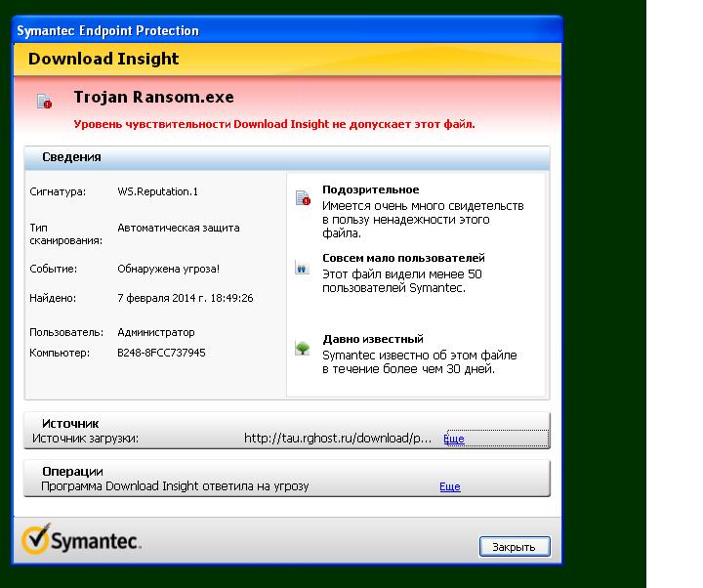Click the computer name B248-8FCC737945

coord(161,353)
